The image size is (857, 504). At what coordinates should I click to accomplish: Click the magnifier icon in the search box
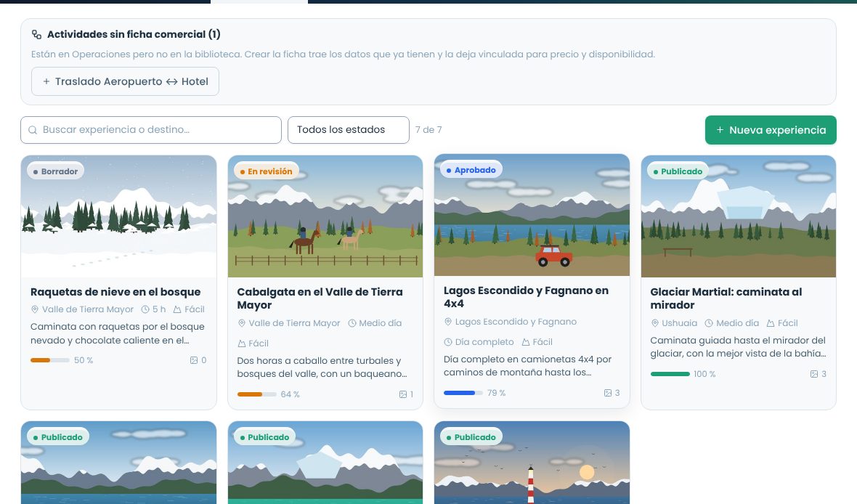[x=33, y=130]
